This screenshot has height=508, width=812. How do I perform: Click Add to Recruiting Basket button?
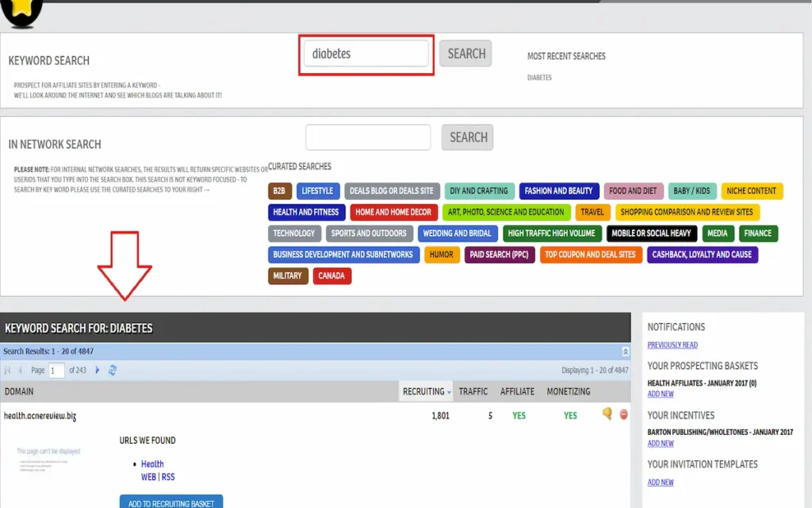click(x=171, y=502)
